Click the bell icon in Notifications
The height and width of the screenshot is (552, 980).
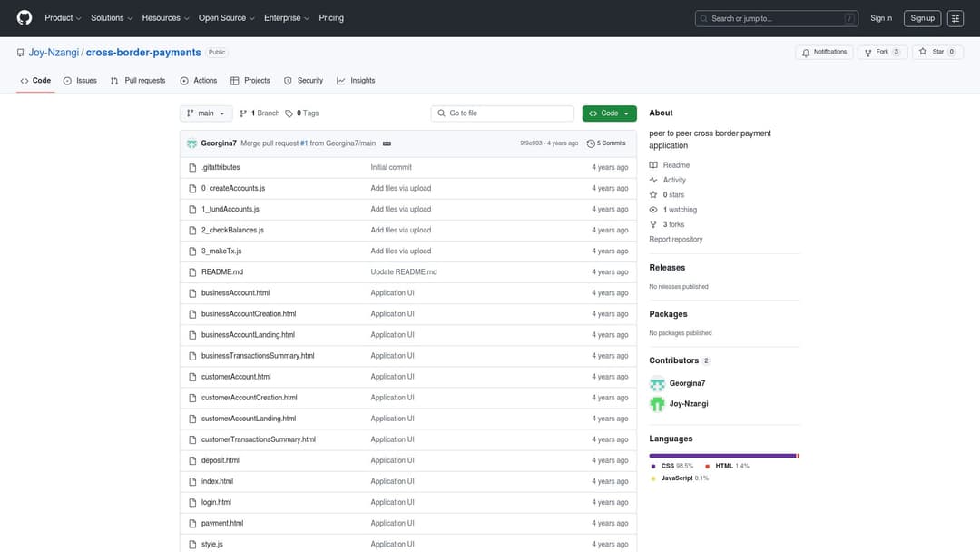click(x=806, y=53)
